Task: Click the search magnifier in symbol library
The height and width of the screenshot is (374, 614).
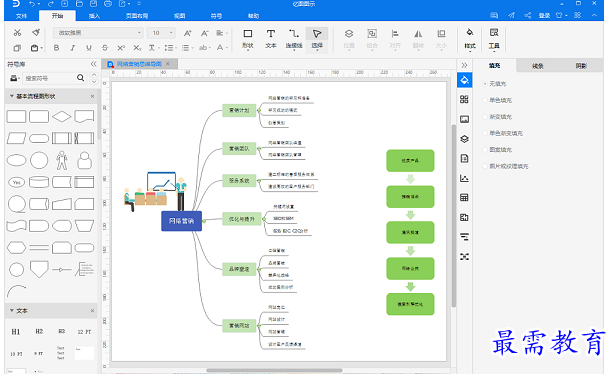Action: pyautogui.click(x=81, y=78)
